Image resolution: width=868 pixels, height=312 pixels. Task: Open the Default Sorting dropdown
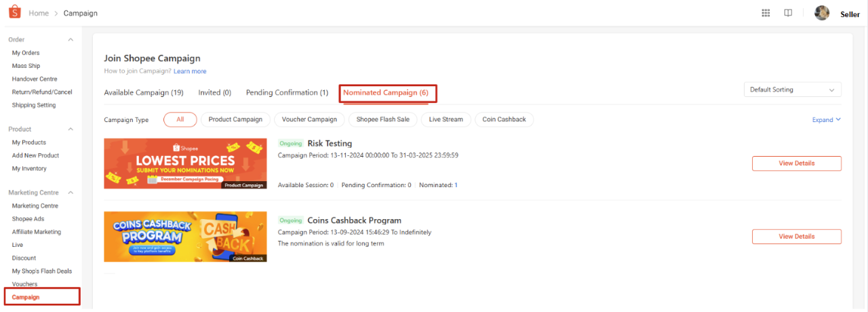791,90
